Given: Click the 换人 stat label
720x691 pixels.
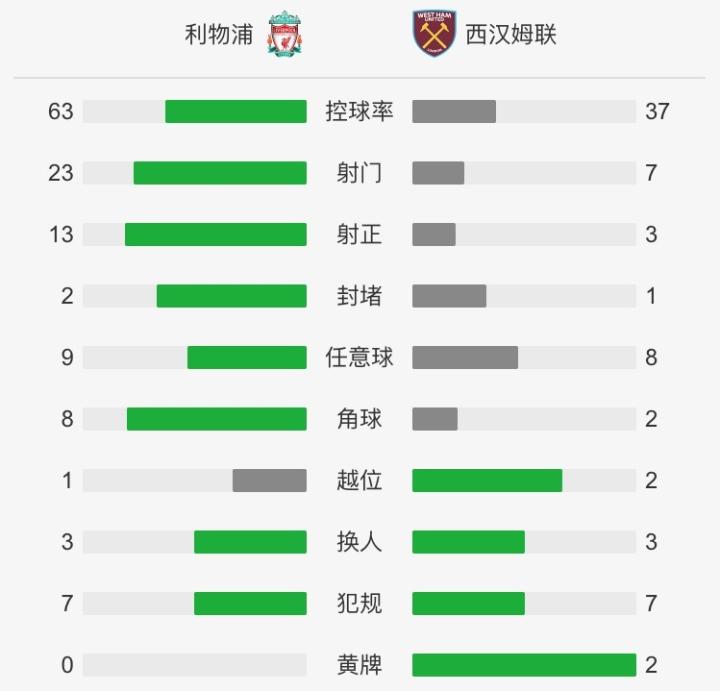Looking at the screenshot, I should (x=359, y=542).
